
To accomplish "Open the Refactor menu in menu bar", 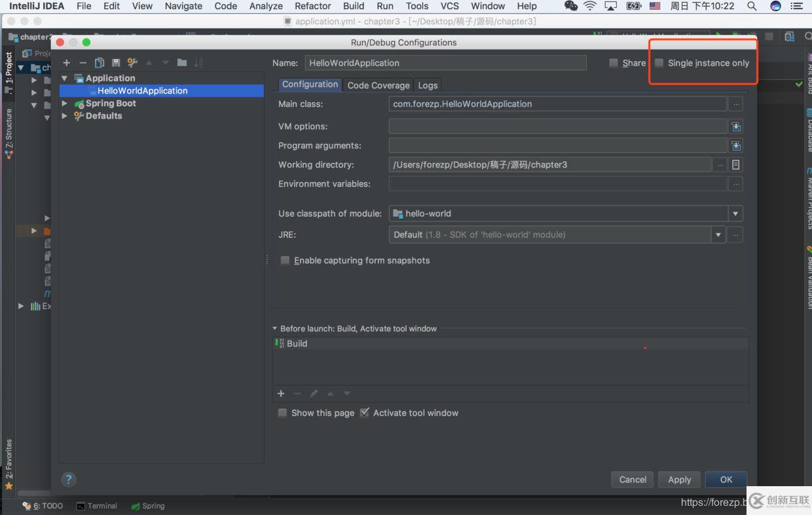I will pyautogui.click(x=312, y=6).
